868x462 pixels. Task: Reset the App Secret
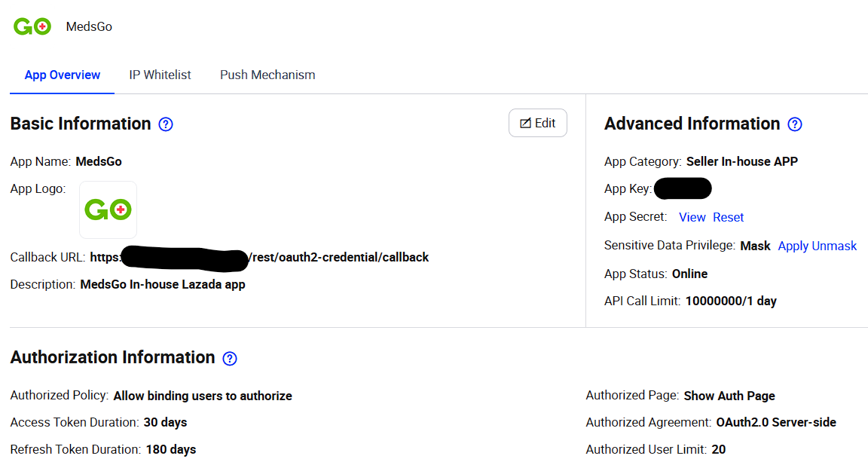728,217
